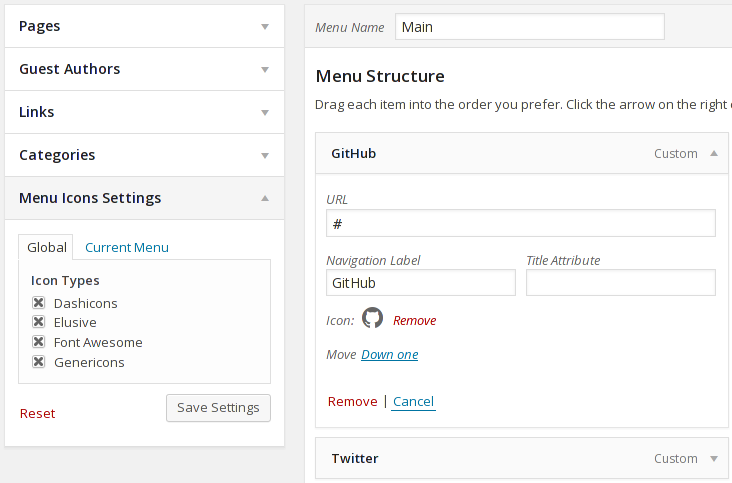732x483 pixels.
Task: Click the Down one move link
Action: click(390, 355)
